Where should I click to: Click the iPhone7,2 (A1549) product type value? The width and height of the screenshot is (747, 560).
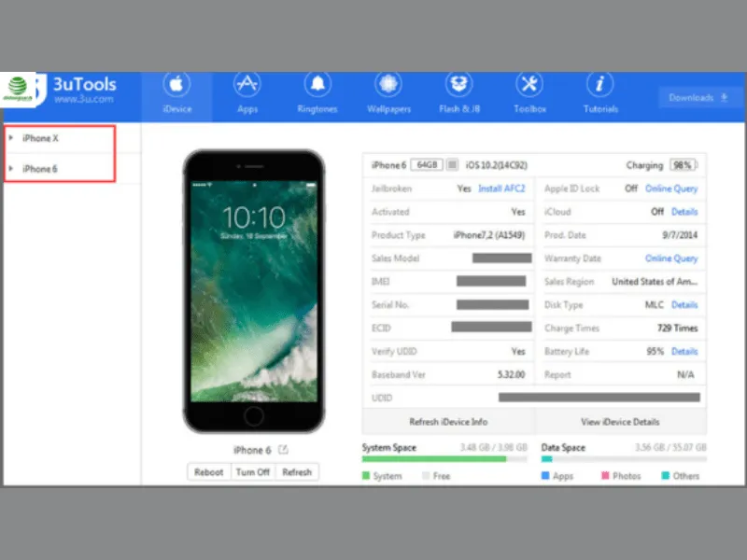tap(489, 235)
